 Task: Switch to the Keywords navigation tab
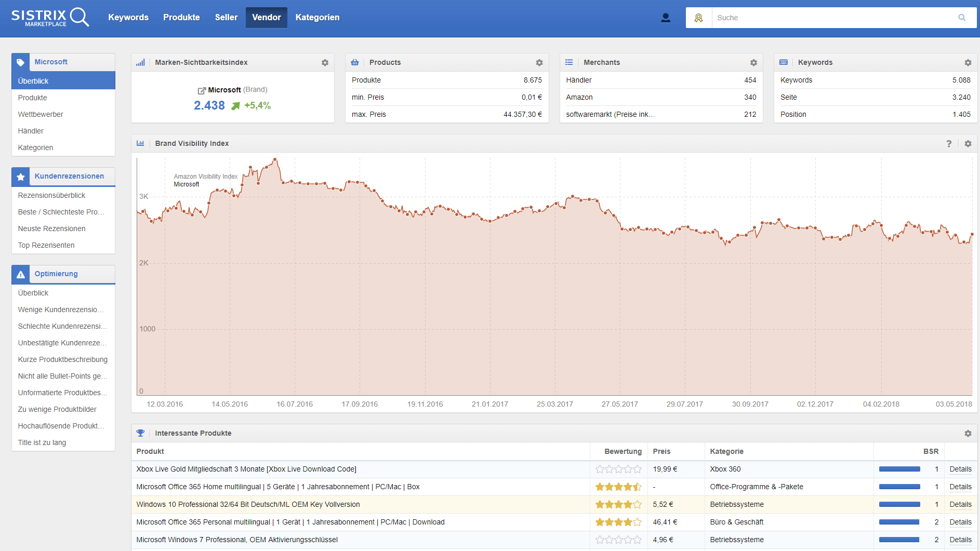tap(128, 18)
